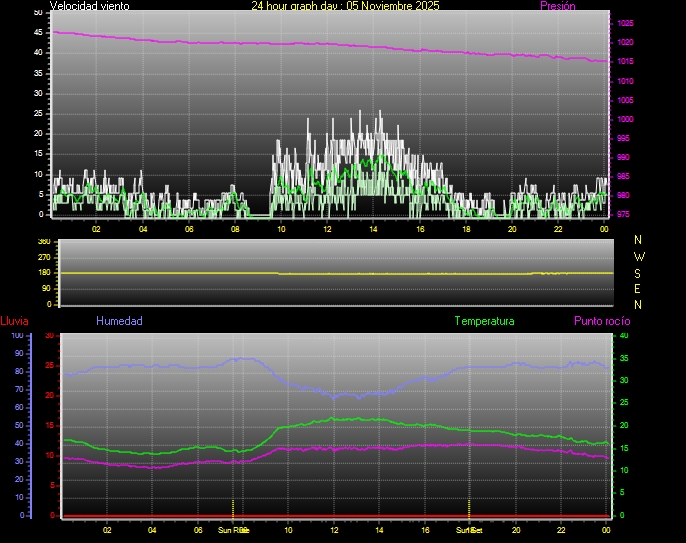Screen dimensions: 686x543
Task: Select the "Presión" label in magenta
Action: (x=557, y=6)
